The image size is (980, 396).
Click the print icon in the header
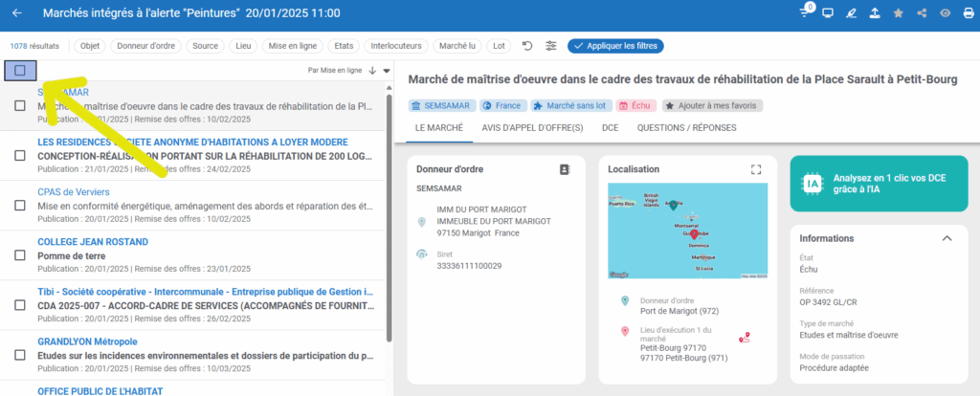click(967, 13)
